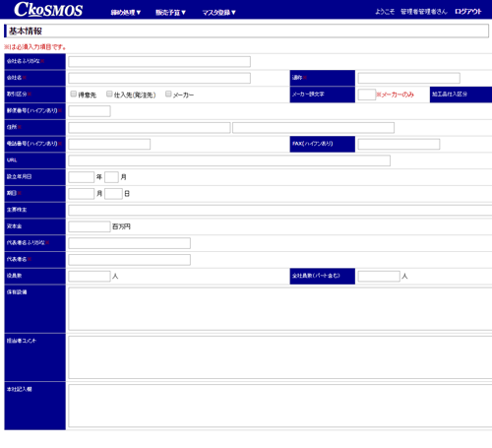Image resolution: width=492 pixels, height=448 pixels.
Task: Click the 保有設備 text area
Action: [x=280, y=309]
